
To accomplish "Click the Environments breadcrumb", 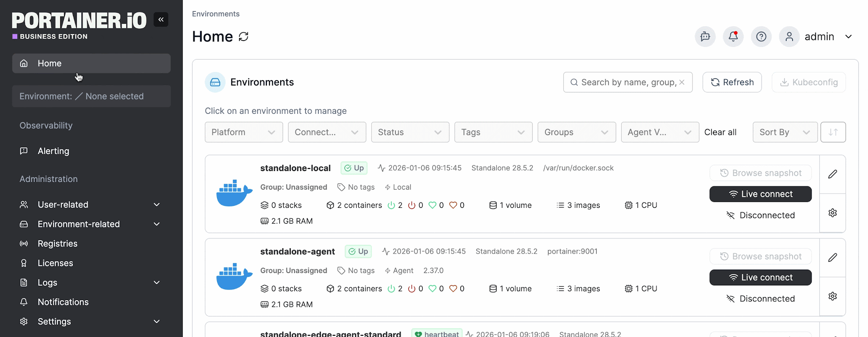I will point(216,14).
